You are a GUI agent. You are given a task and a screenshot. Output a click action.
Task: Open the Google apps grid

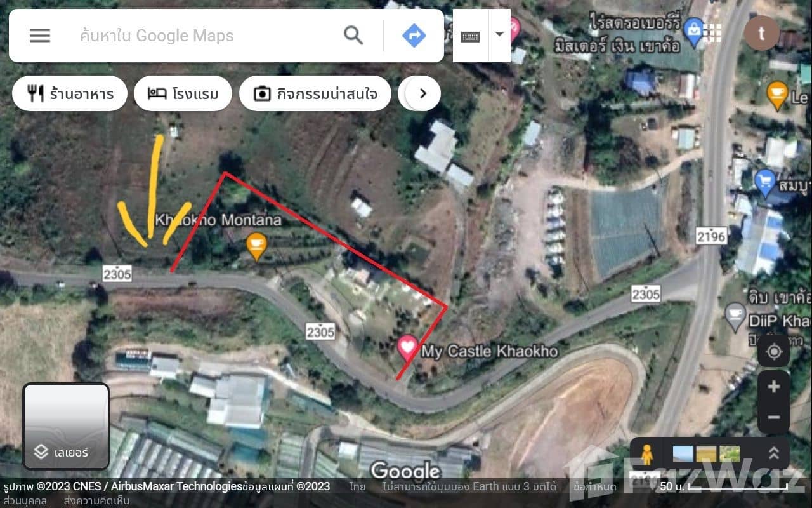[712, 33]
